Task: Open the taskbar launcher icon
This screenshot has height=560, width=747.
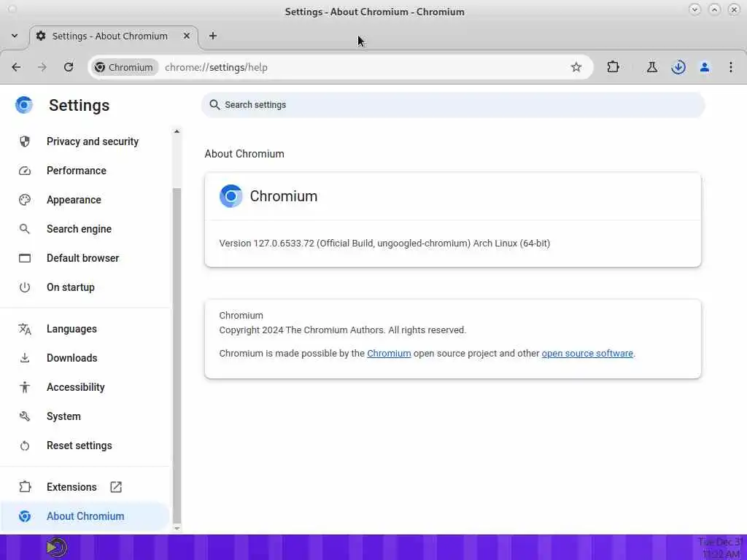Action: pyautogui.click(x=57, y=547)
